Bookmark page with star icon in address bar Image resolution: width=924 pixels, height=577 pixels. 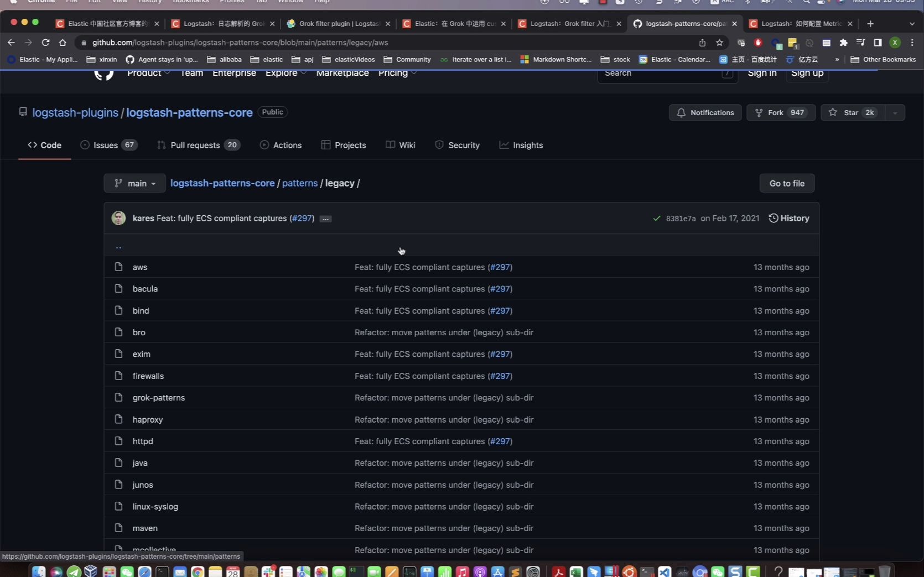[x=719, y=43]
